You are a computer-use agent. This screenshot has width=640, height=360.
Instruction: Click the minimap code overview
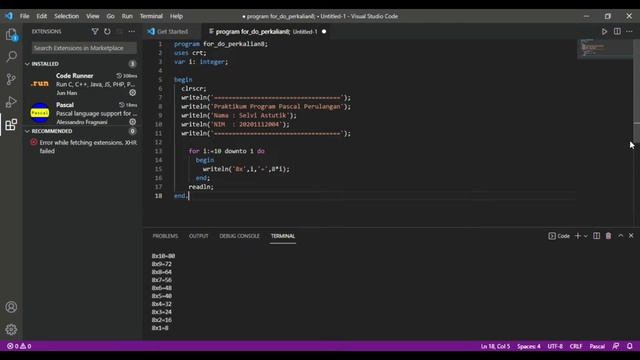pyautogui.click(x=604, y=49)
